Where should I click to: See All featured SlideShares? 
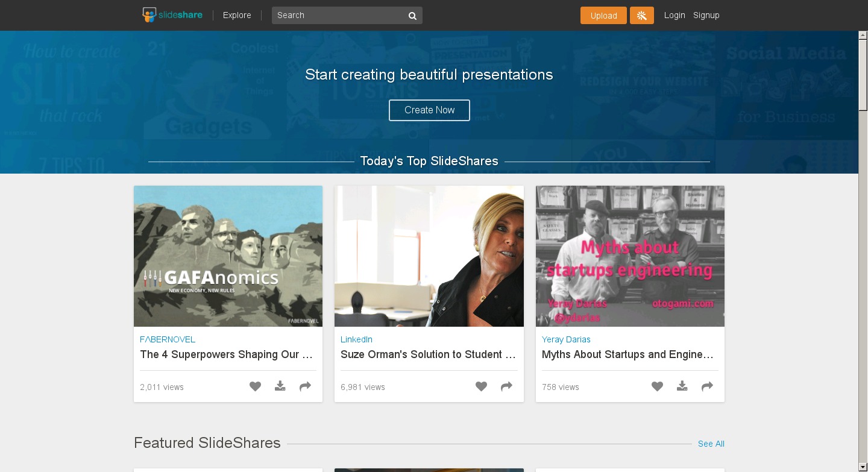tap(711, 444)
